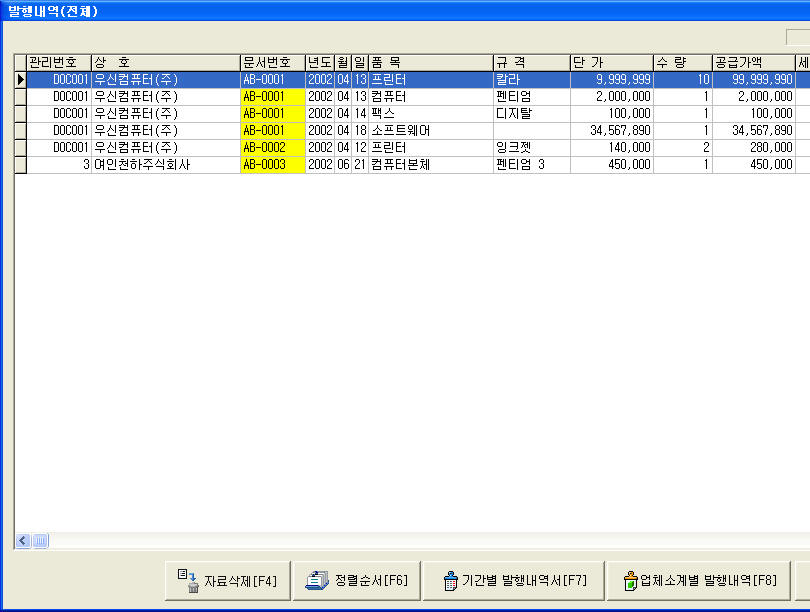Image resolution: width=810 pixels, height=612 pixels.
Task: Open 업체소계별 발행내역[F8] button
Action: 698,581
